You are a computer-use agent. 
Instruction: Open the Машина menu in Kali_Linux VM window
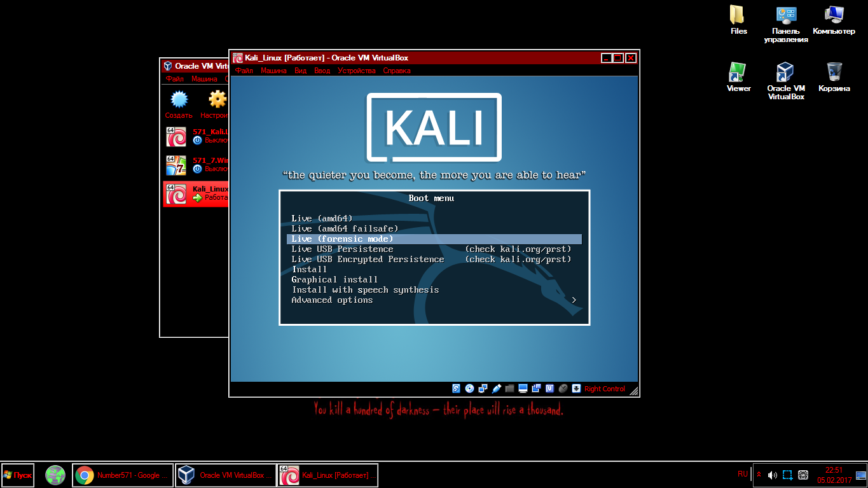click(x=273, y=71)
